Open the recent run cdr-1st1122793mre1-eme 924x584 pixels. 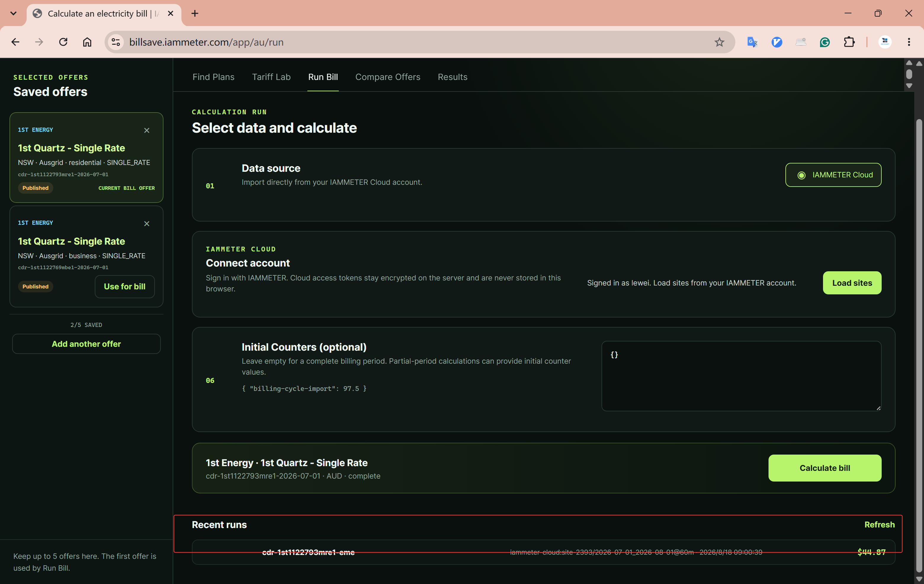tap(543, 552)
